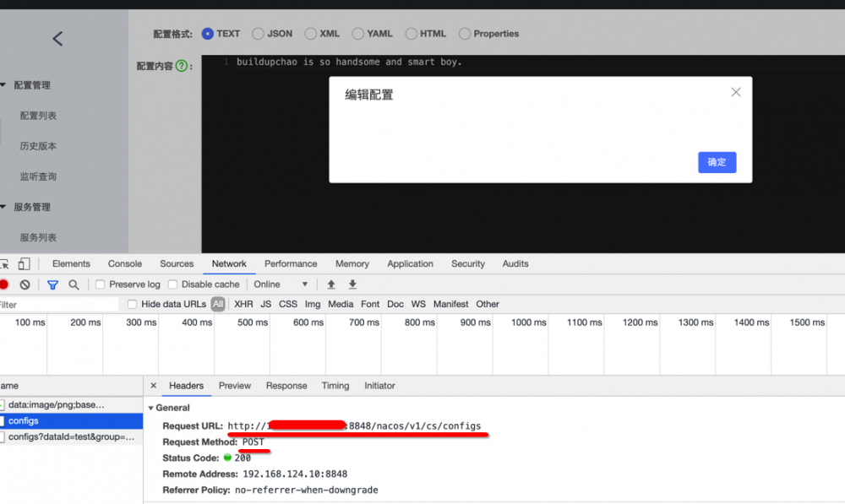Switch to the Console tab

point(124,263)
